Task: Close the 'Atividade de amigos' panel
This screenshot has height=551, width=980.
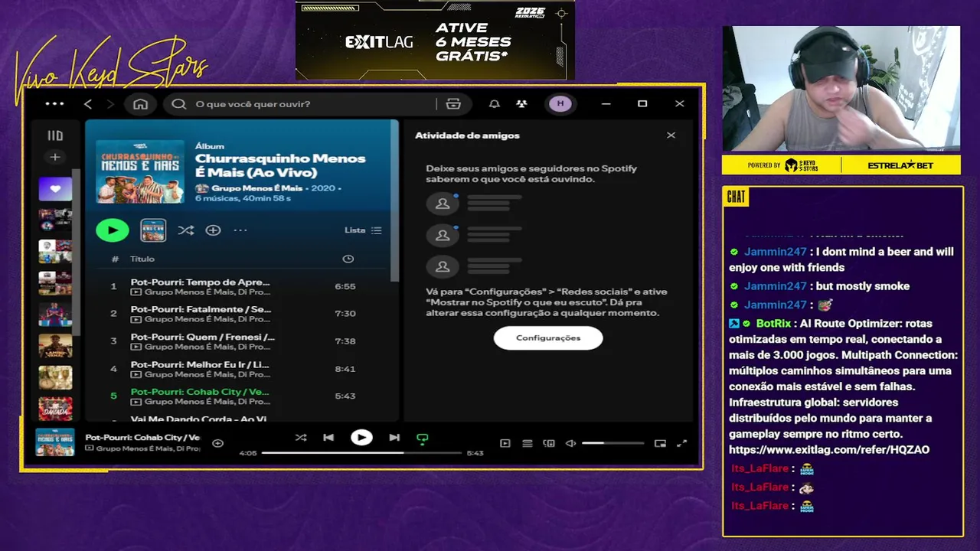Action: [671, 135]
